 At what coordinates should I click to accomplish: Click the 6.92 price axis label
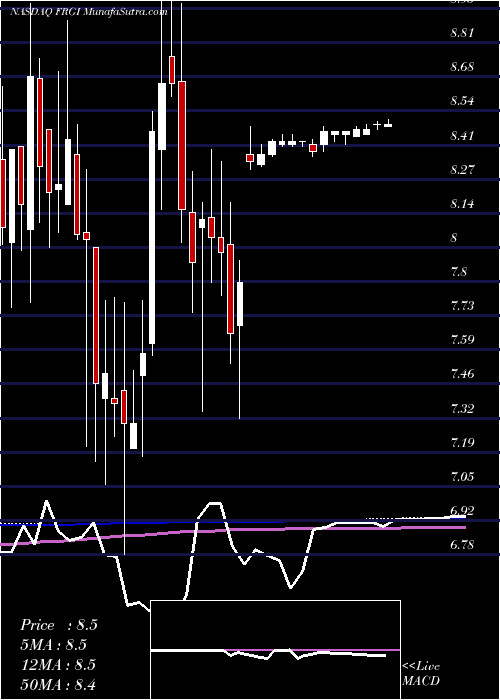pos(462,511)
